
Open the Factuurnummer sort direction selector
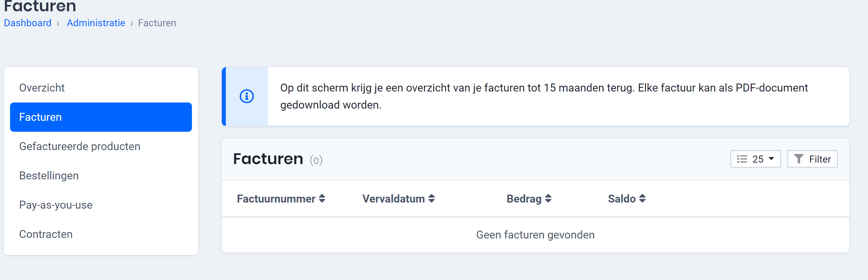tap(322, 199)
